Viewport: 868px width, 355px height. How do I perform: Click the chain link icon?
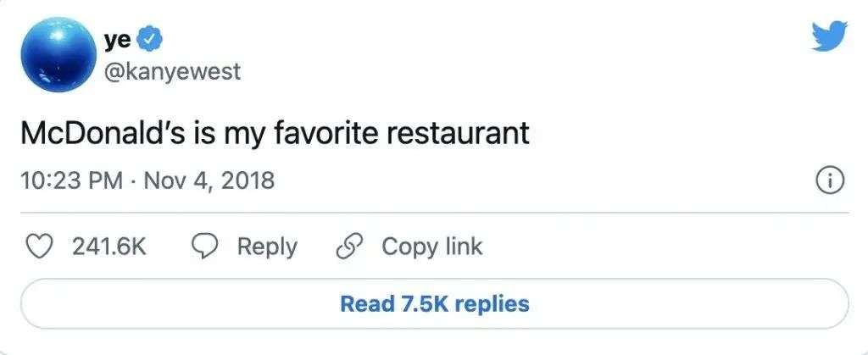point(349,247)
